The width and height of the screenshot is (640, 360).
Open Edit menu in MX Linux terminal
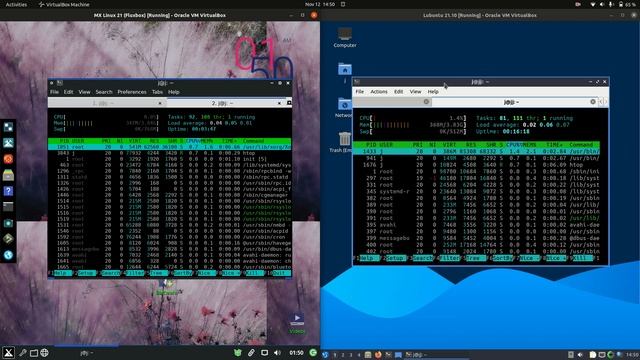[69, 92]
